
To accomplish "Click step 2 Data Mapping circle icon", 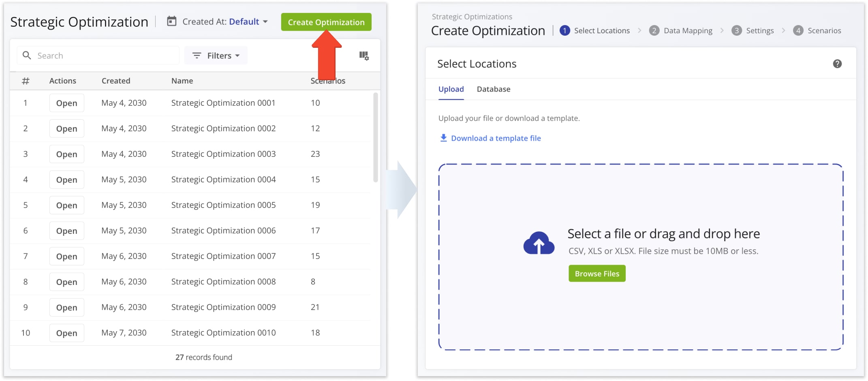I will pyautogui.click(x=654, y=30).
